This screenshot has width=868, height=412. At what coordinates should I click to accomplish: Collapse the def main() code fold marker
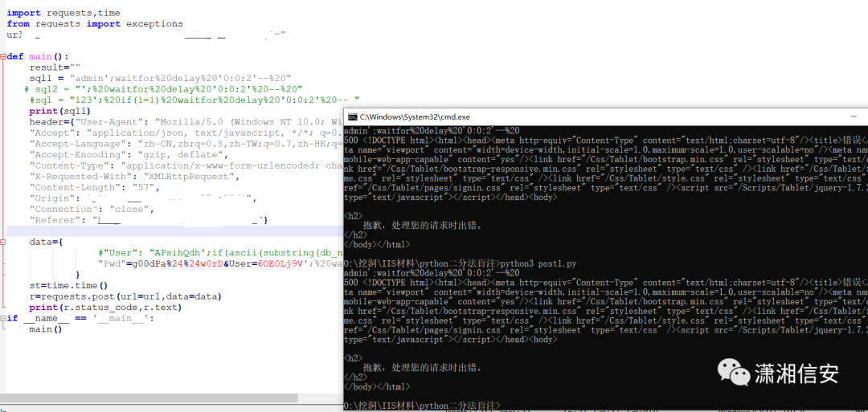(x=2, y=56)
